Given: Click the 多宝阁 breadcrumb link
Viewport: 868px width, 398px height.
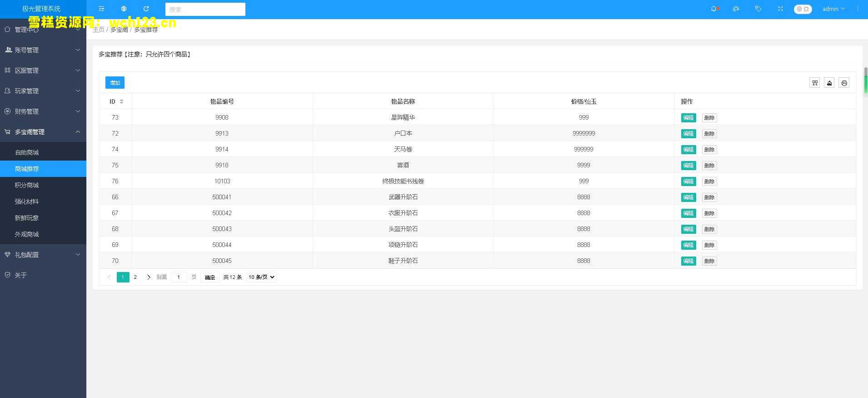Looking at the screenshot, I should (119, 30).
